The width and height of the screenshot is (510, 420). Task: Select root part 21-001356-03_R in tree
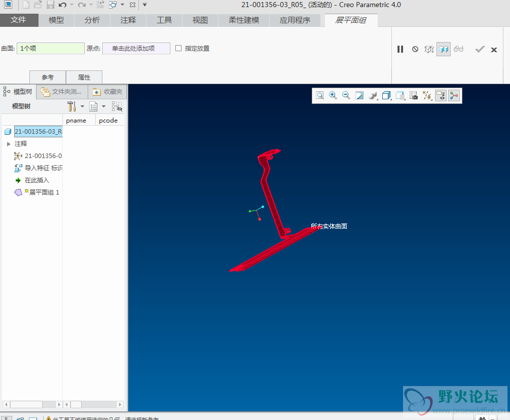coord(39,131)
